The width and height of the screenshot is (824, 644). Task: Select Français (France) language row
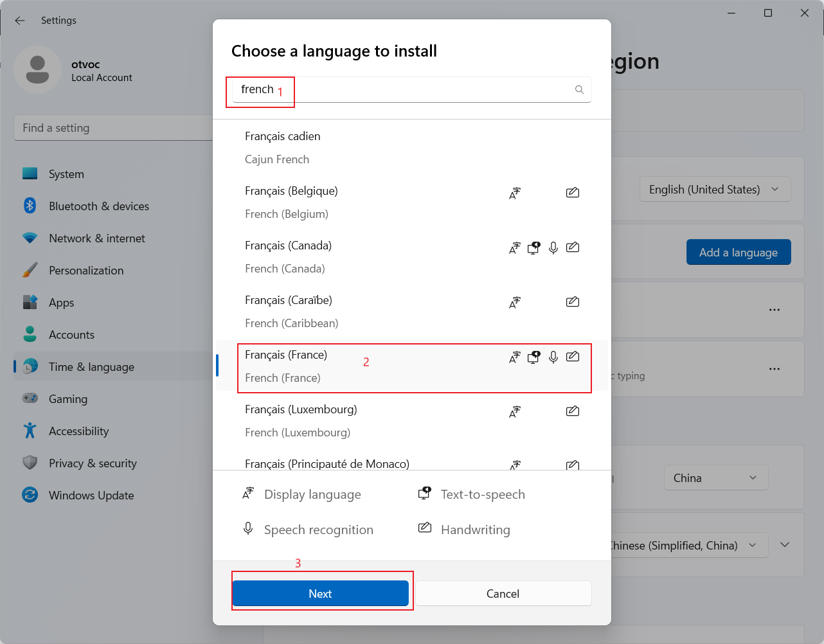(x=411, y=366)
